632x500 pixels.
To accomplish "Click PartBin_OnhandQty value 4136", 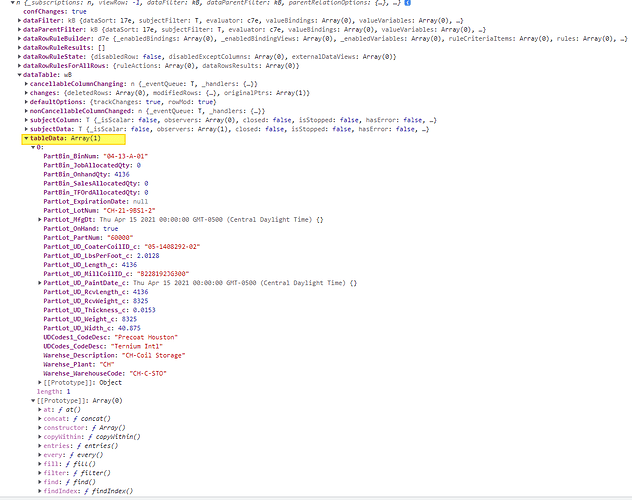I will [122, 174].
